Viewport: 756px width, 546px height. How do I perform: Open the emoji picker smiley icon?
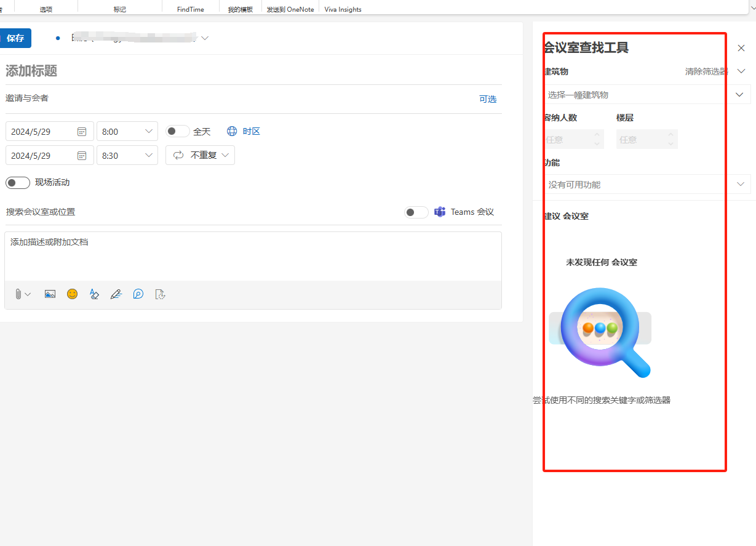click(73, 294)
